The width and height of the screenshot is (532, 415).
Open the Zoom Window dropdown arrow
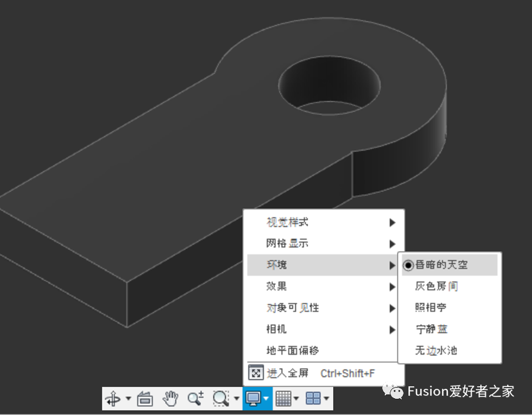(x=236, y=398)
